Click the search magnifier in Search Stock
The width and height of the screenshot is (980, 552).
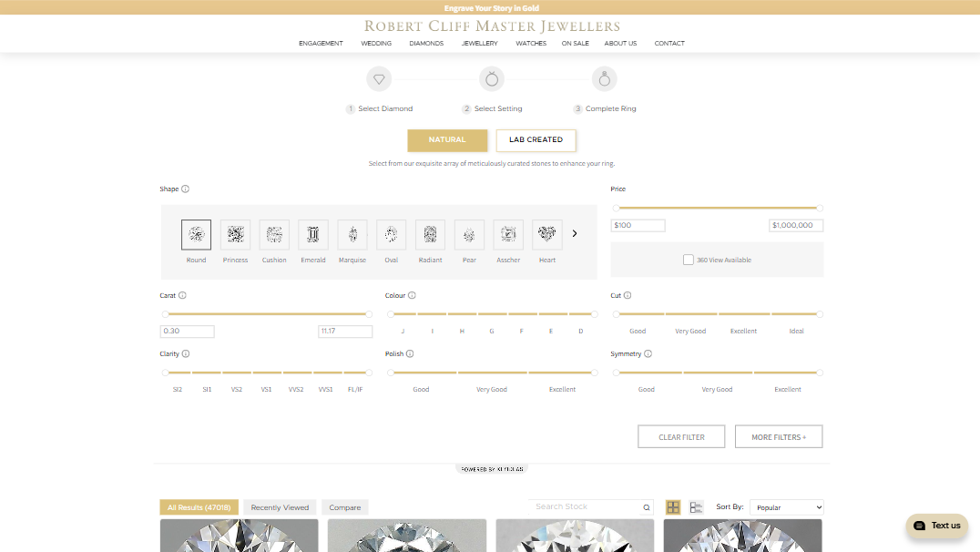647,507
